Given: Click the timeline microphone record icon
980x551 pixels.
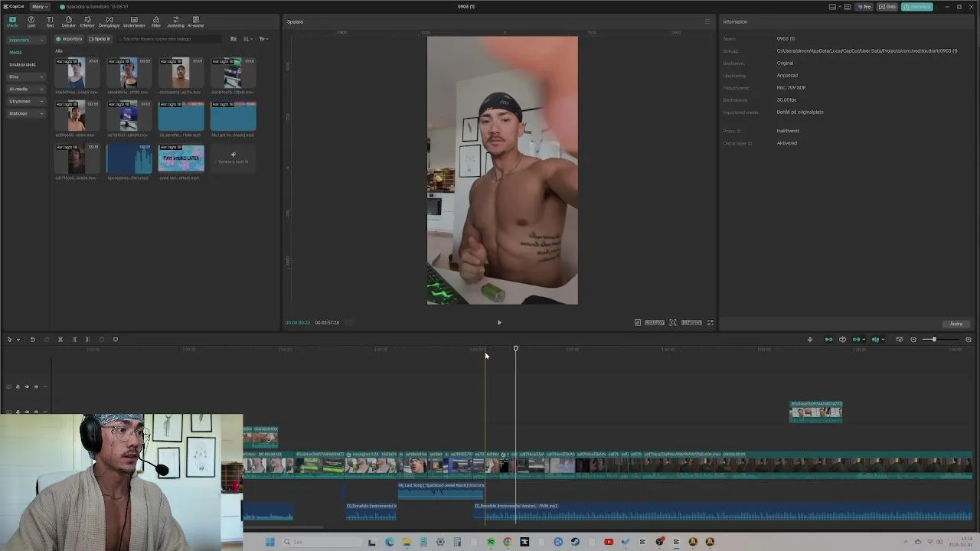Looking at the screenshot, I should click(x=810, y=340).
